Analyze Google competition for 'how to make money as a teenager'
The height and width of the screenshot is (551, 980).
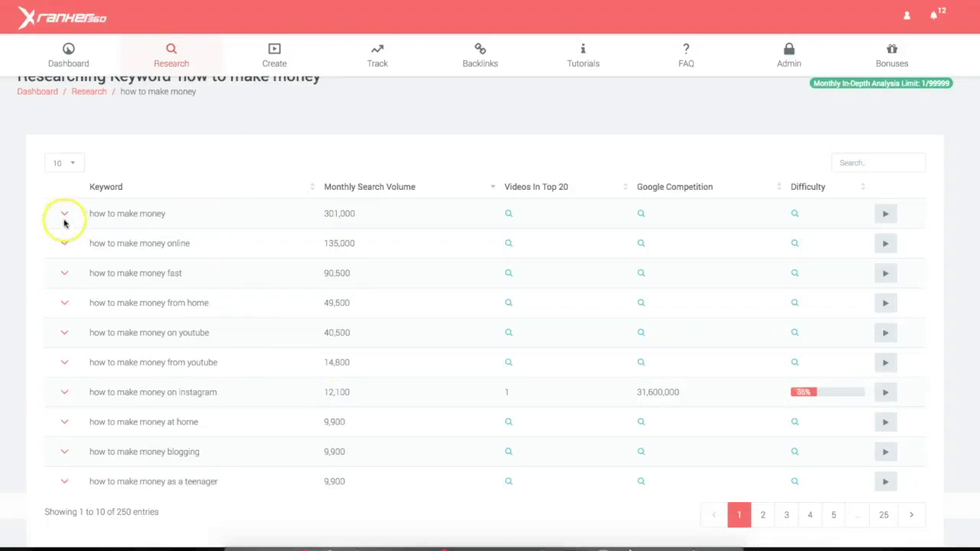point(641,481)
